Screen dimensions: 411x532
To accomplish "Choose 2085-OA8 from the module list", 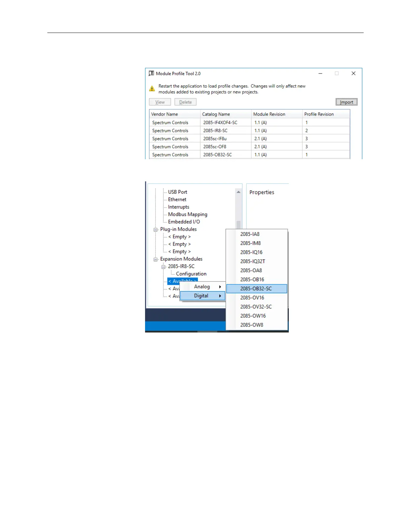I will [257, 270].
